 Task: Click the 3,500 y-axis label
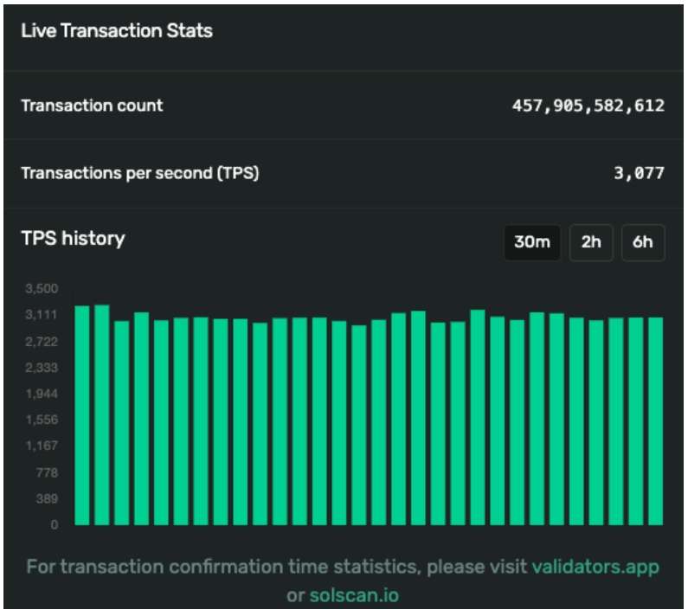pos(42,288)
